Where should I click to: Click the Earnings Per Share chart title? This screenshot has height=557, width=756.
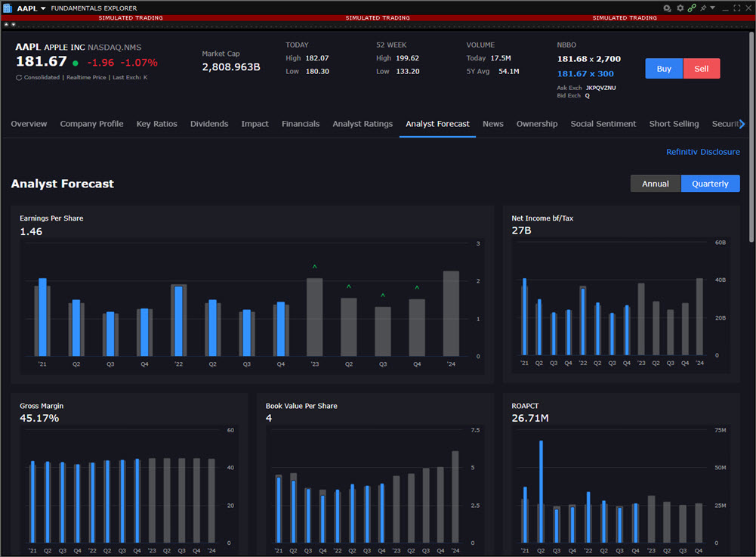[51, 218]
